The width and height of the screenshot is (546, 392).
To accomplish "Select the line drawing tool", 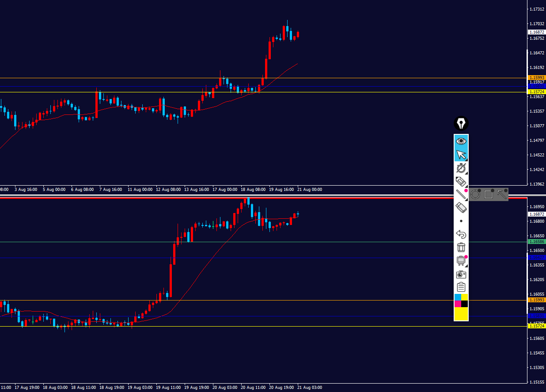I will pyautogui.click(x=461, y=194).
